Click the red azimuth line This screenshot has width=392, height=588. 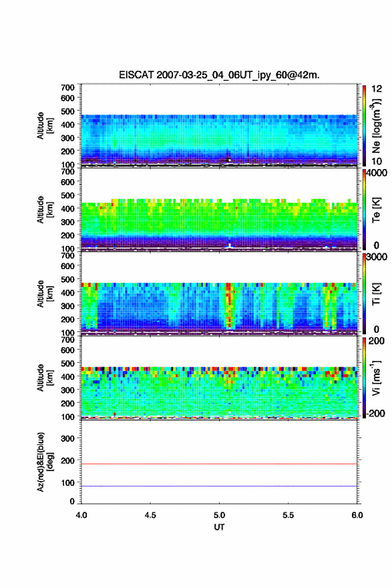219,464
